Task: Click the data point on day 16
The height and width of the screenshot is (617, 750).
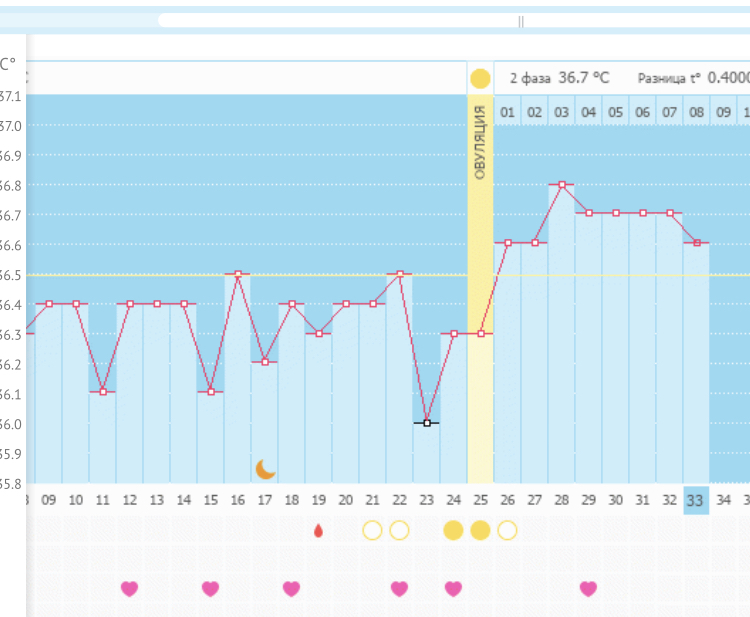Action: [x=238, y=274]
